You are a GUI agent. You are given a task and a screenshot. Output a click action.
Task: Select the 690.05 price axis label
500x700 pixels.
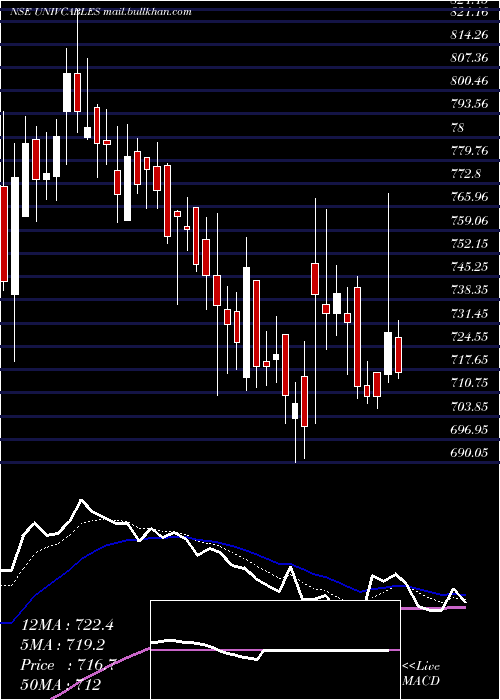click(469, 453)
